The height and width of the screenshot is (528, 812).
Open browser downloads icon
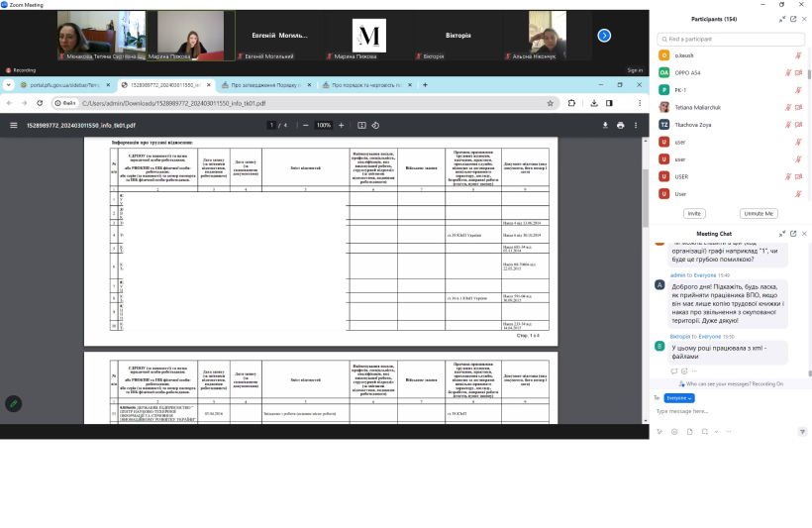594,103
